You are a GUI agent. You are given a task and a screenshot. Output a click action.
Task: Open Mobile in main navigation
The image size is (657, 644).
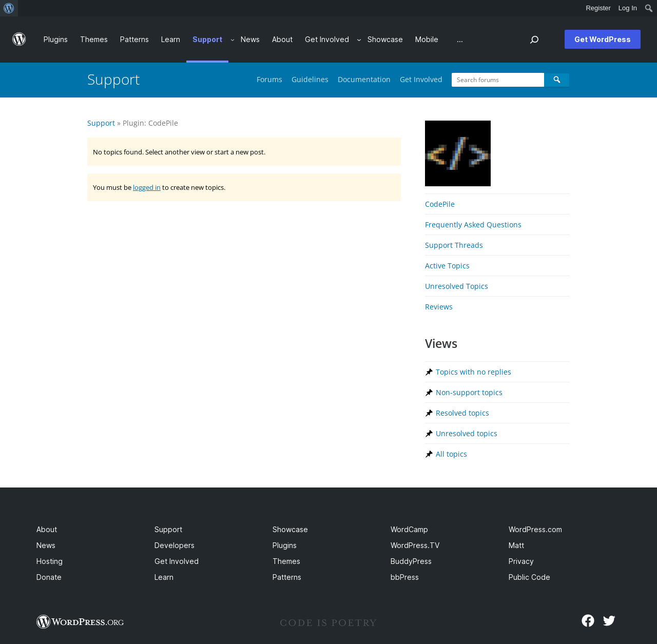point(427,40)
